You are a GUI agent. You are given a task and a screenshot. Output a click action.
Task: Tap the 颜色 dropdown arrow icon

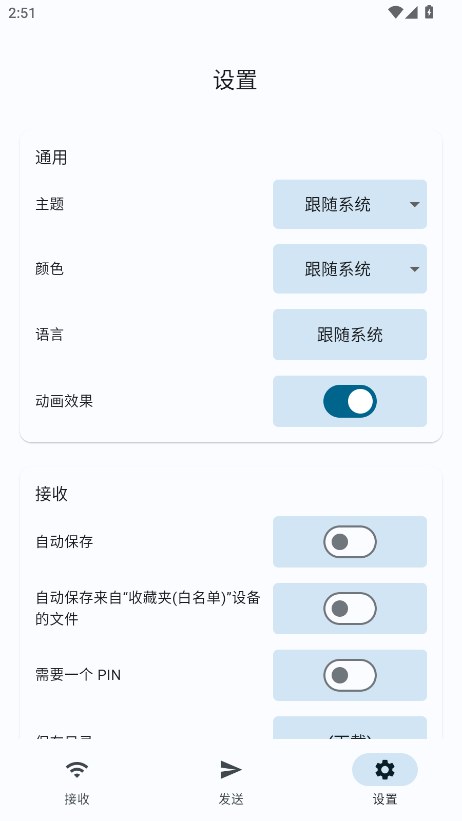(414, 269)
